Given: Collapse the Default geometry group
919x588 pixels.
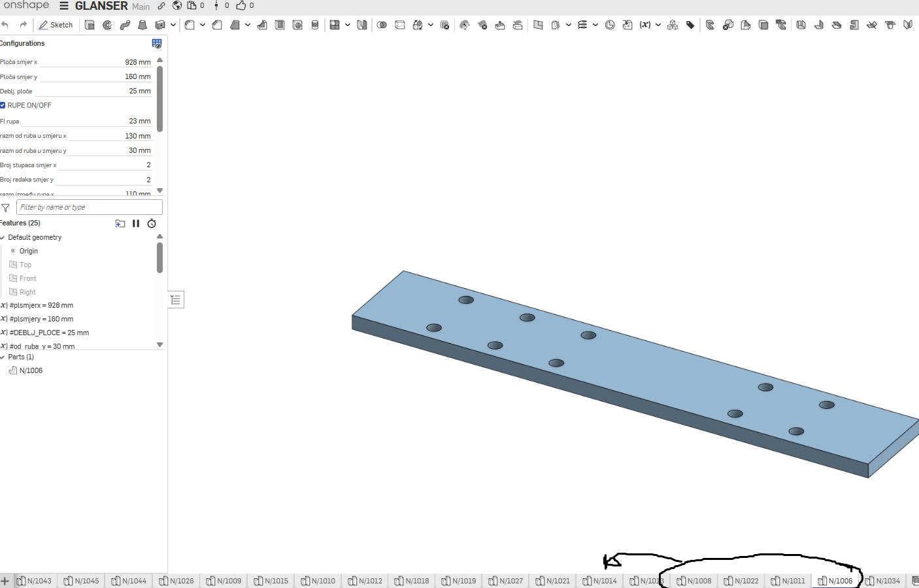Looking at the screenshot, I should point(3,238).
